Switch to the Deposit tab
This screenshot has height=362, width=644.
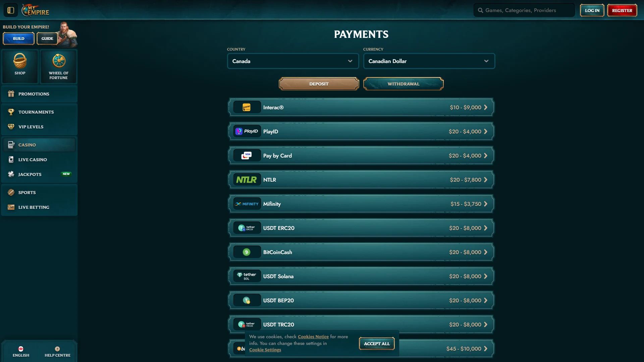click(x=319, y=84)
